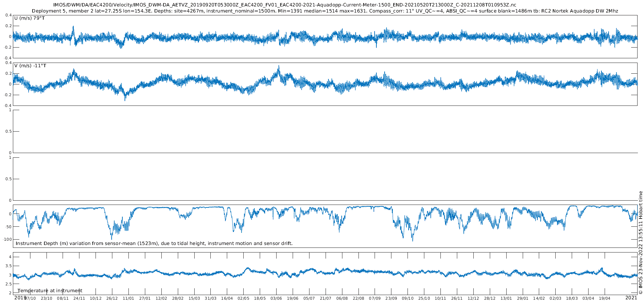Select the 'V (m/s) -11°T' panel label
Image resolution: width=644 pixels, height=304 pixels.
click(x=30, y=66)
